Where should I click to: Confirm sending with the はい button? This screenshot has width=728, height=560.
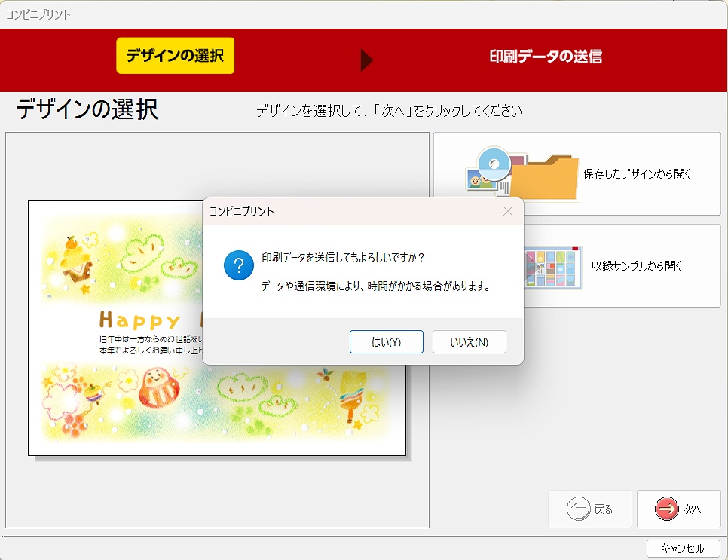coord(387,341)
